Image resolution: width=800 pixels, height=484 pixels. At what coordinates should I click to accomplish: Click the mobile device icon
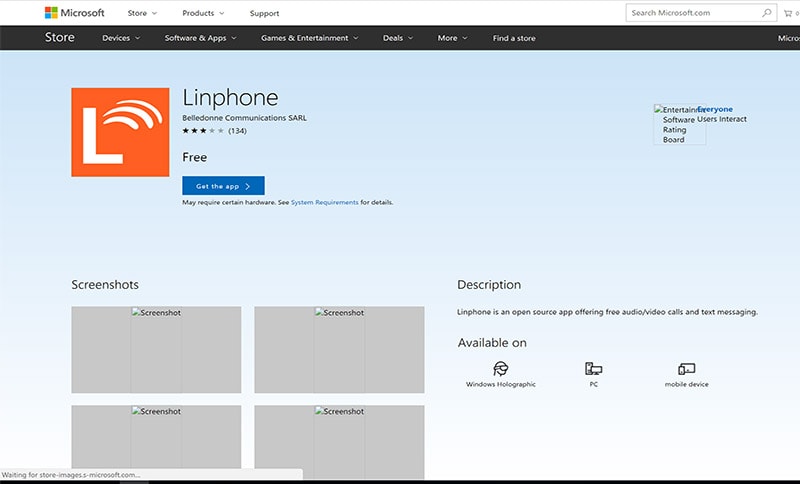tap(687, 368)
